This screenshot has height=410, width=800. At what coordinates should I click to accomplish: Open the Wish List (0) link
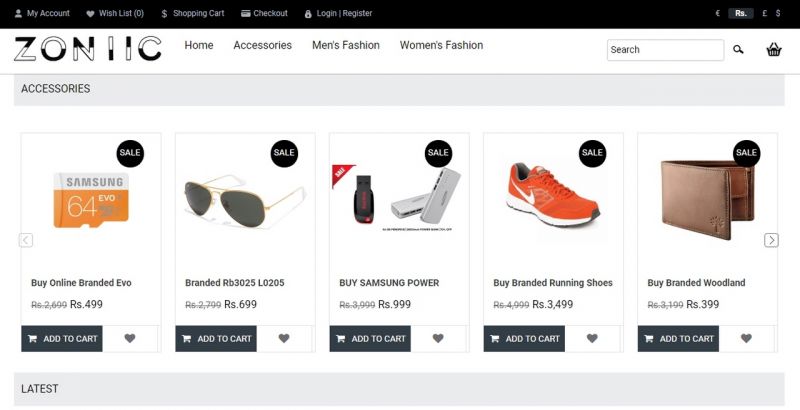pyautogui.click(x=115, y=13)
